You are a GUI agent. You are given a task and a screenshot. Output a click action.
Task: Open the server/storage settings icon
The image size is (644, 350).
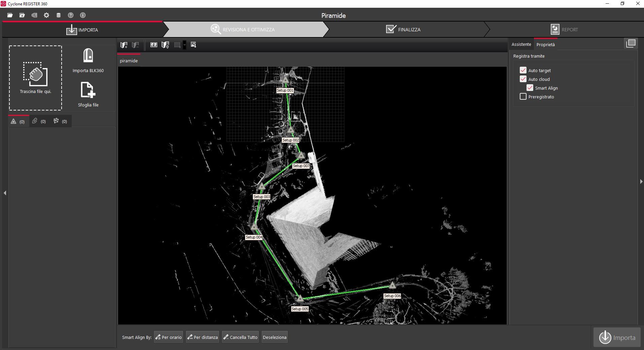point(34,15)
